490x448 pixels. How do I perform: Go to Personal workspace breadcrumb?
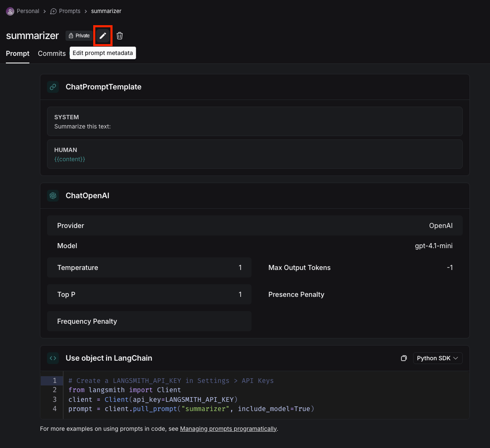coord(28,11)
